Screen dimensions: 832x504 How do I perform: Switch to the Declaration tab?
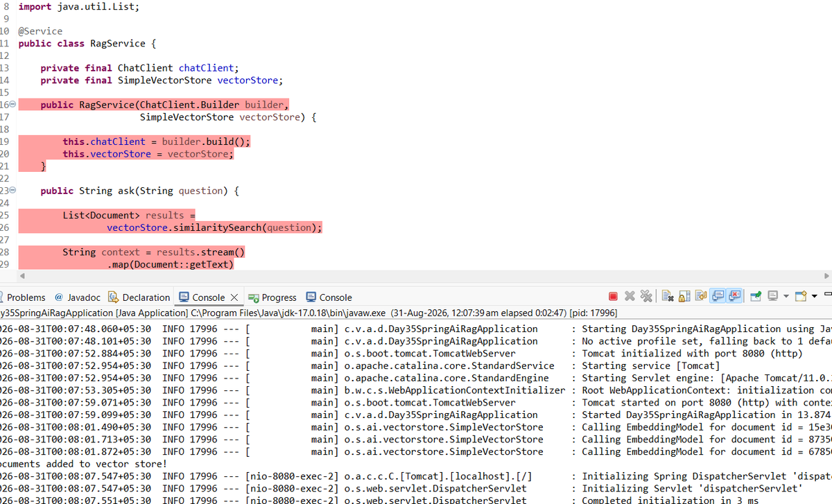pos(139,297)
